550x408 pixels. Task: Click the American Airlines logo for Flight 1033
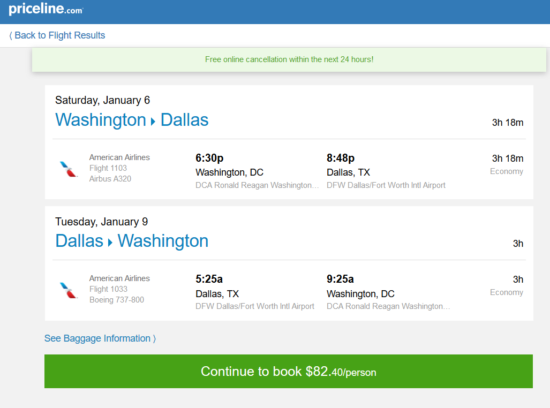(x=68, y=290)
